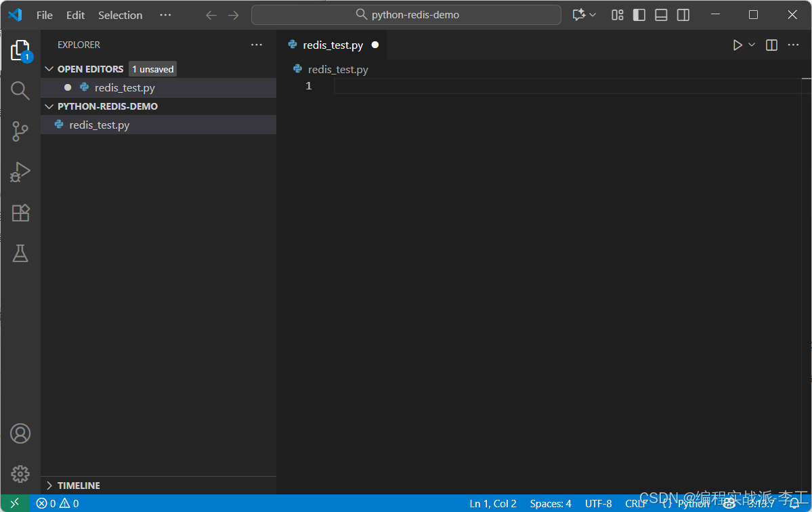Open the Extensions view

20,213
